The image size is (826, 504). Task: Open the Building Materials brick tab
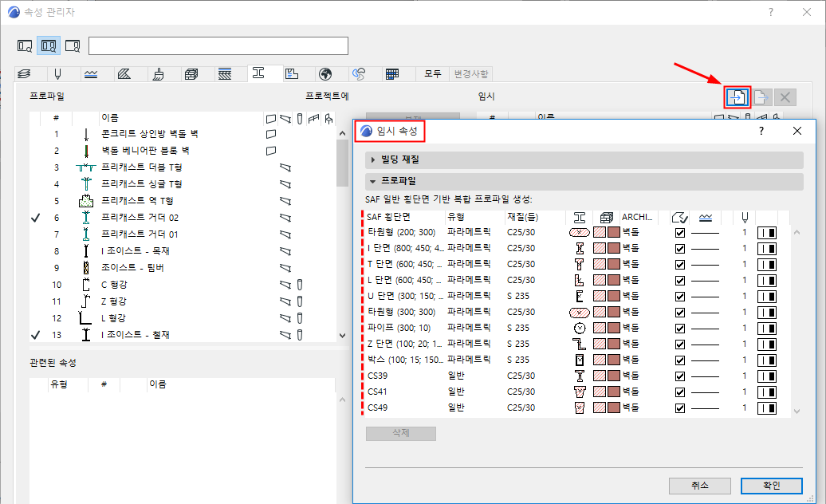click(x=191, y=73)
